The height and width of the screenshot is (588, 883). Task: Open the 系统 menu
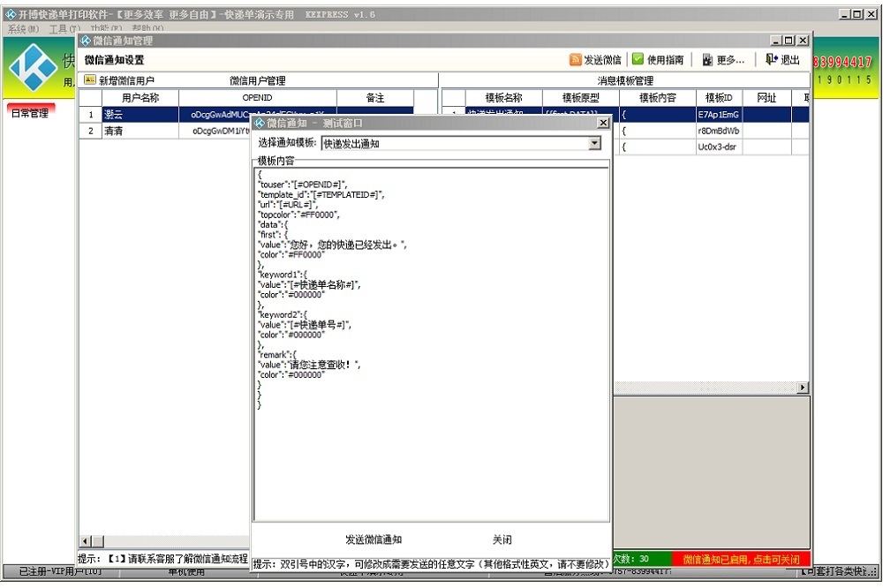tap(23, 29)
